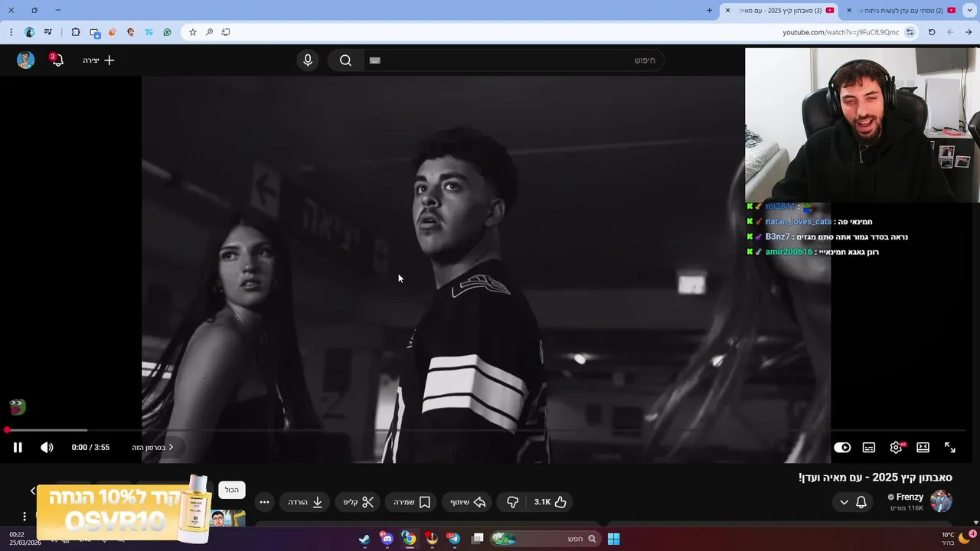
Task: Click the Grammarly extension icon
Action: click(x=167, y=32)
